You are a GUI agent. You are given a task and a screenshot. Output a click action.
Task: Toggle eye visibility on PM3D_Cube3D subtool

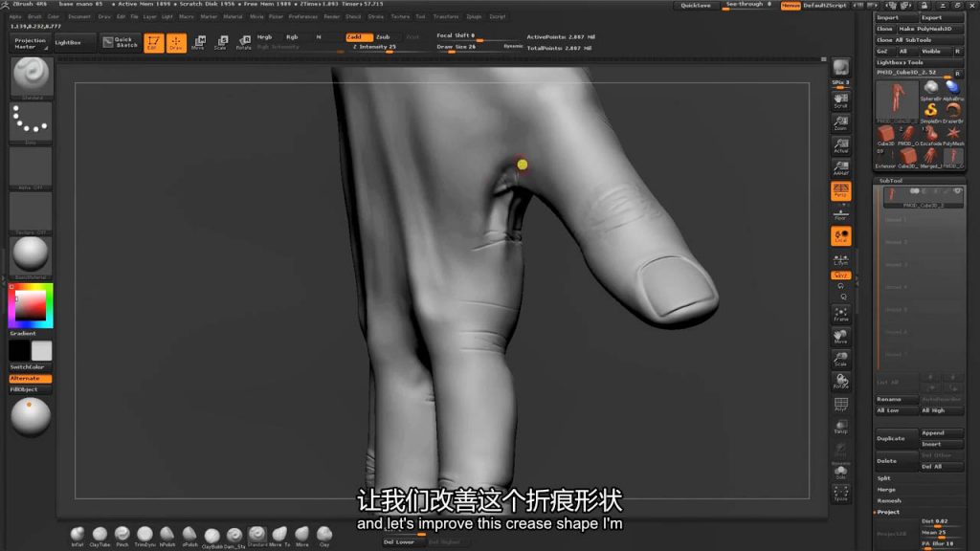click(957, 191)
